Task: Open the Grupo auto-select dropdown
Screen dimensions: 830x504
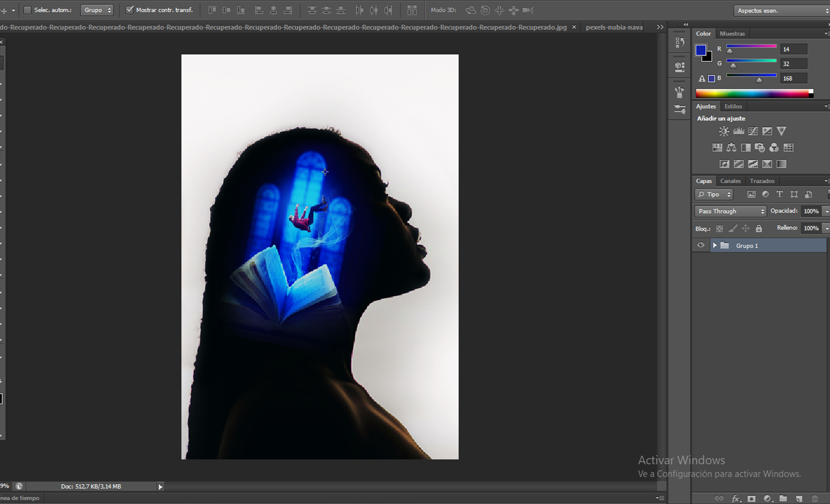Action: (97, 10)
